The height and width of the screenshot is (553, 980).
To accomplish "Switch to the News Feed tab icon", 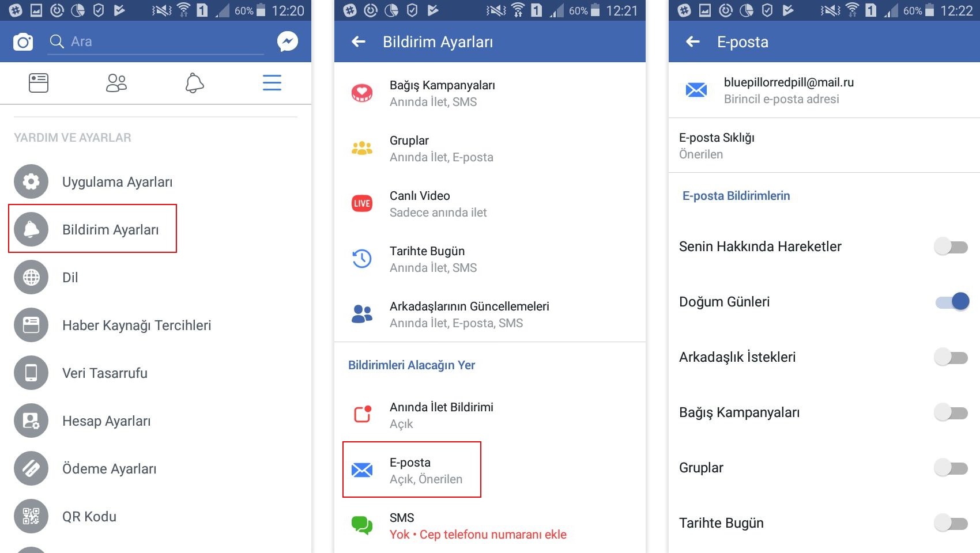I will click(39, 83).
